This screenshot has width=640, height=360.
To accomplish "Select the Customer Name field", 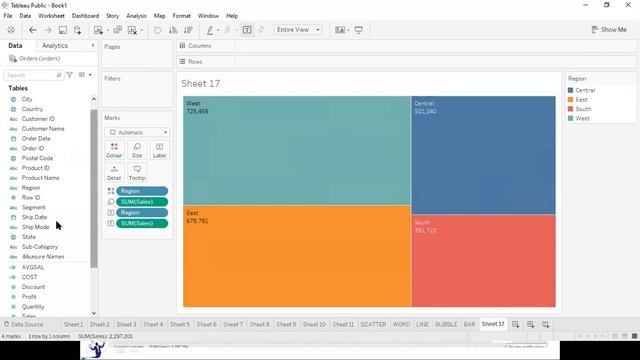I will coord(43,129).
